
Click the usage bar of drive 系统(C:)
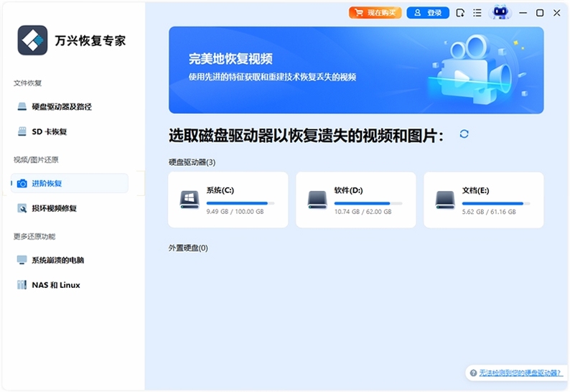(x=240, y=203)
